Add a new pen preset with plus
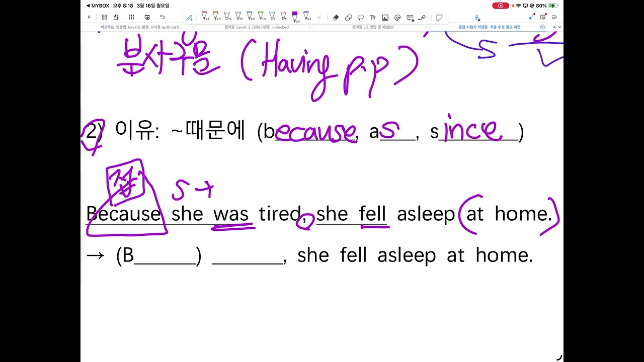644x362 pixels. (x=318, y=18)
